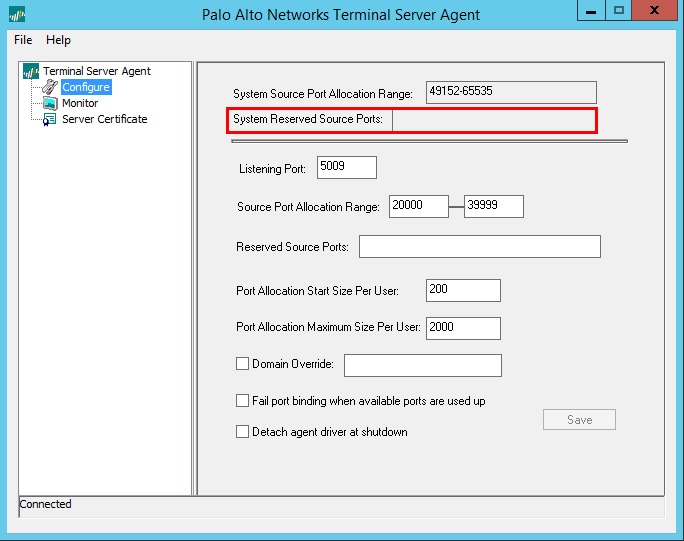
Task: Check Detach agent driver at shutdown
Action: tap(242, 431)
